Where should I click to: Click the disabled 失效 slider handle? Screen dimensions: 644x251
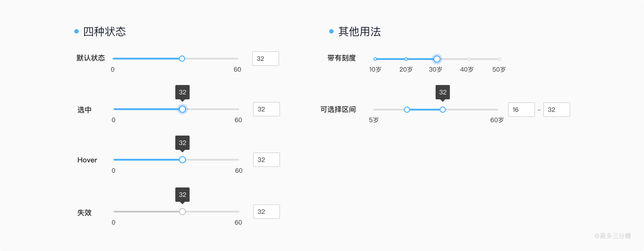(182, 212)
